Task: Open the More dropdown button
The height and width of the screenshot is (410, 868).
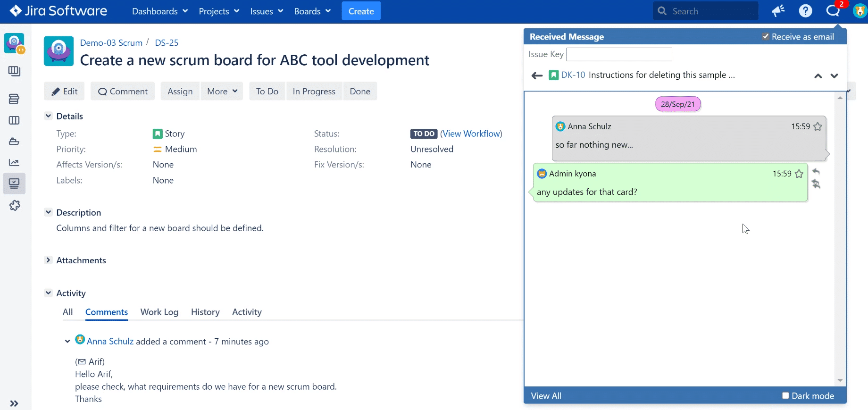Action: (222, 91)
